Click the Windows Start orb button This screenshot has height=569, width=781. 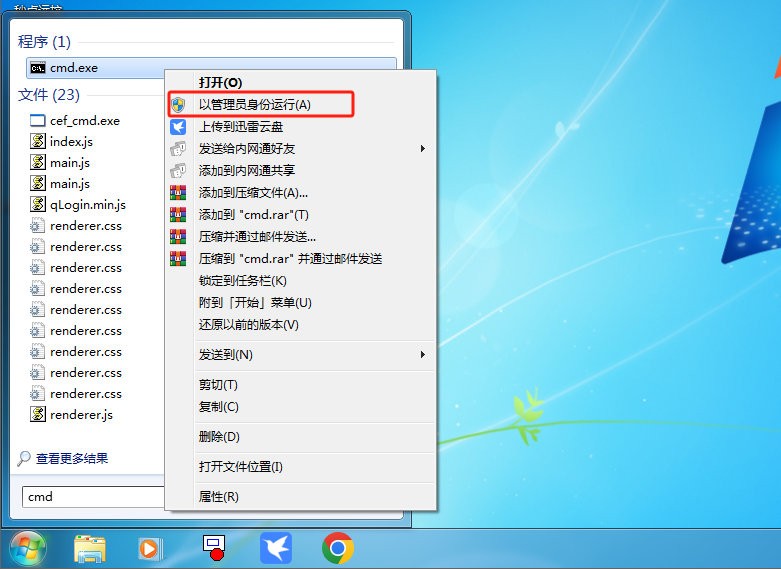[27, 547]
